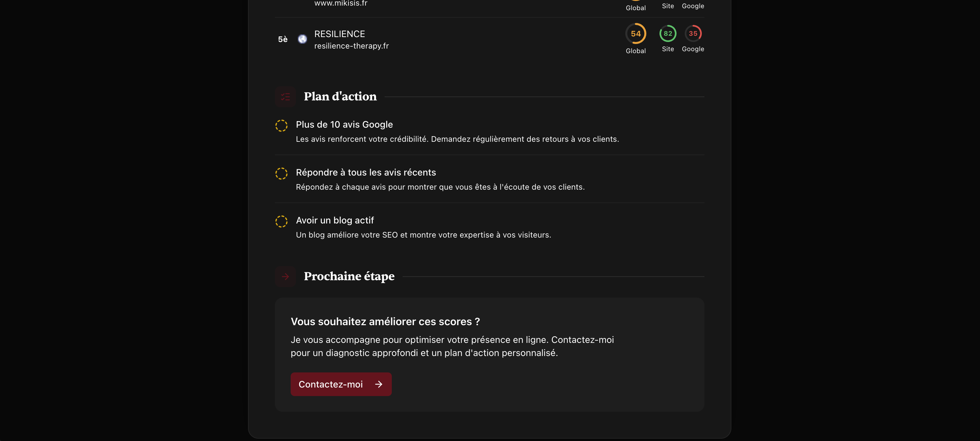Open the www.mikisis.fr link
Image resolution: width=980 pixels, height=441 pixels.
click(341, 3)
